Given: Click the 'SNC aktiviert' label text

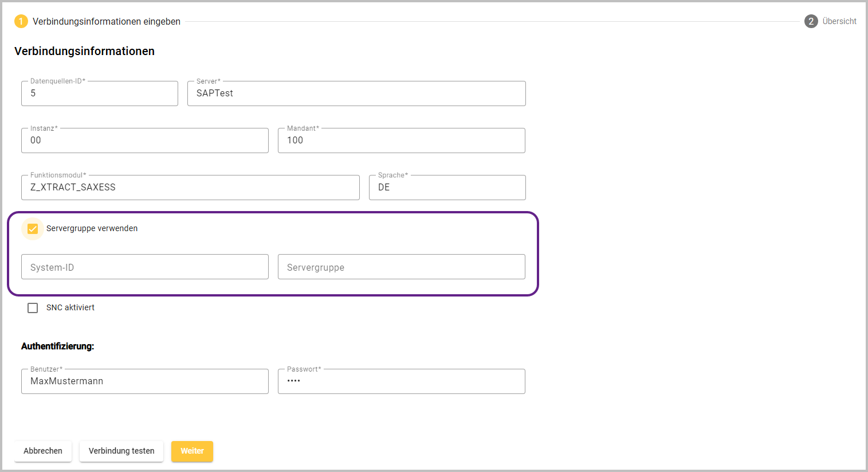Looking at the screenshot, I should pyautogui.click(x=70, y=308).
